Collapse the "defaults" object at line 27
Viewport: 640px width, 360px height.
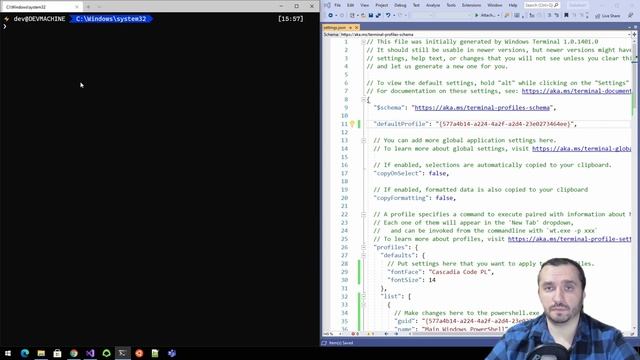tap(363, 256)
